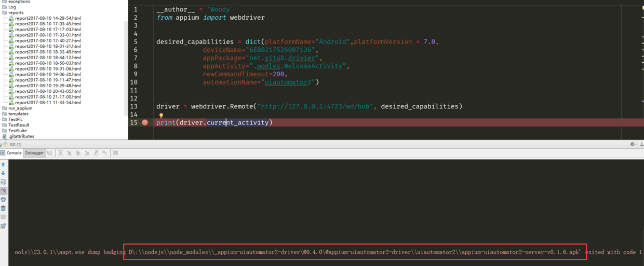Click the Step Over debug icon
The height and width of the screenshot is (266, 644).
pos(61,153)
